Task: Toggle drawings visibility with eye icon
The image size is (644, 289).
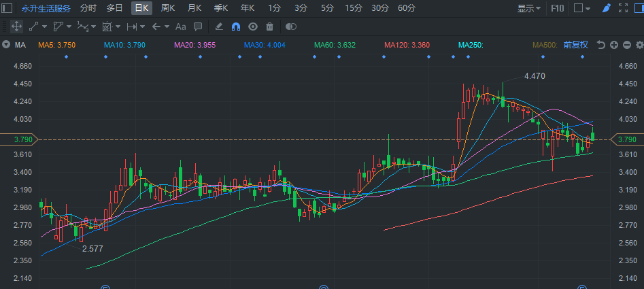Action: (x=253, y=27)
